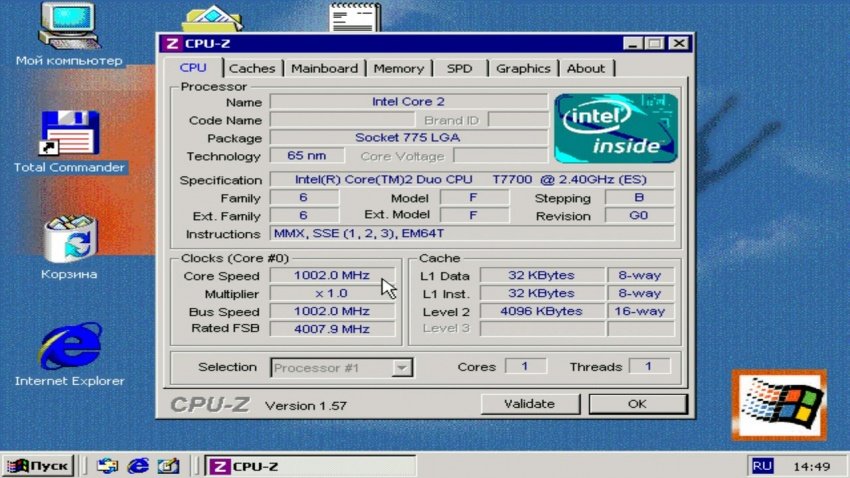Image resolution: width=850 pixels, height=478 pixels.
Task: Click the OK button
Action: click(x=638, y=404)
